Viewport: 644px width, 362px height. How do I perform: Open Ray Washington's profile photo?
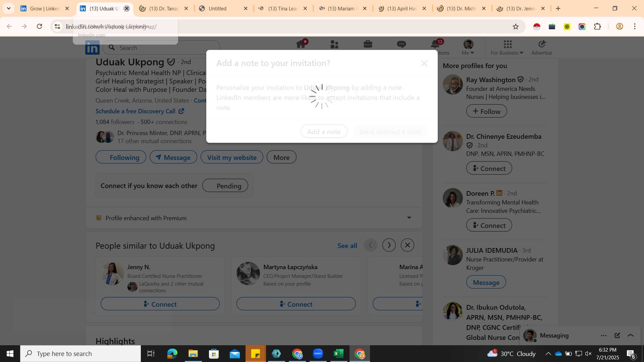(x=453, y=84)
